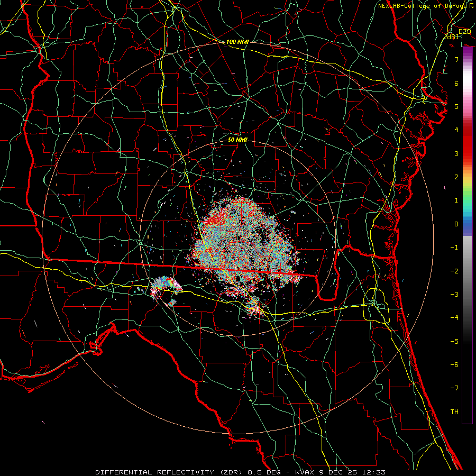The image size is (476, 476).
Task: Click the 2 value on the dB scale
Action: click(456, 177)
